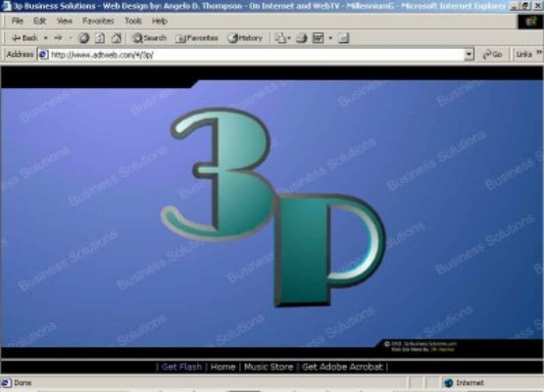Go to the next page with Forward arrow

tap(58, 38)
